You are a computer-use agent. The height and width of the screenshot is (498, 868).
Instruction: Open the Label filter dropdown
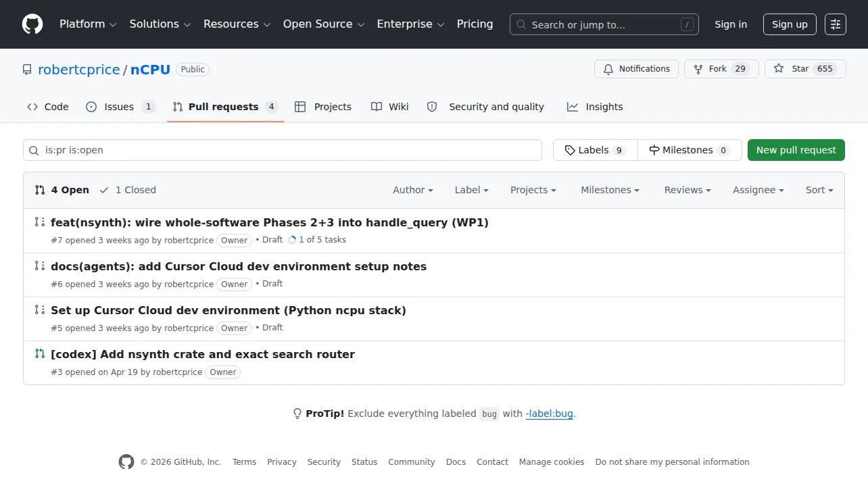tap(472, 190)
